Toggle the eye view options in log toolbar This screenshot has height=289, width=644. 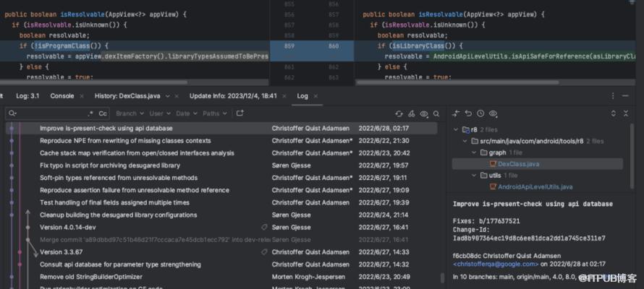click(x=424, y=113)
